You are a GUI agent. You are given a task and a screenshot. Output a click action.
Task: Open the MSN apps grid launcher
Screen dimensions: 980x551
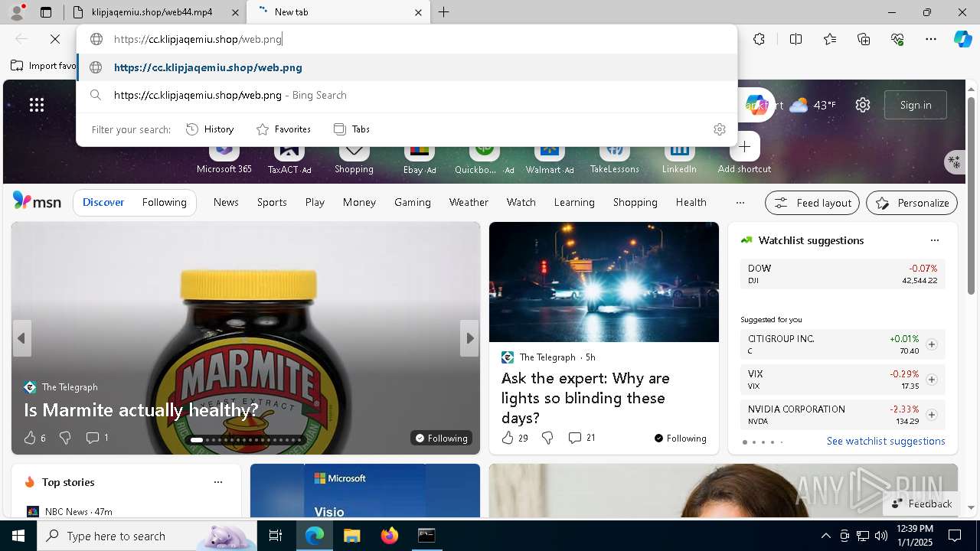[x=37, y=105]
